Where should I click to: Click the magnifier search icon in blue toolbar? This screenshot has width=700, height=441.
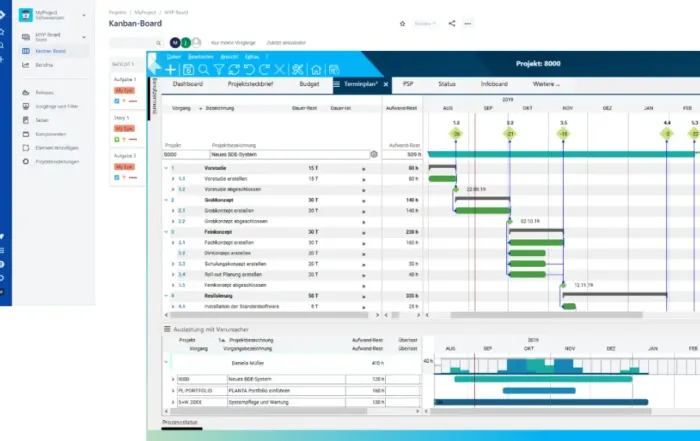pyautogui.click(x=204, y=70)
